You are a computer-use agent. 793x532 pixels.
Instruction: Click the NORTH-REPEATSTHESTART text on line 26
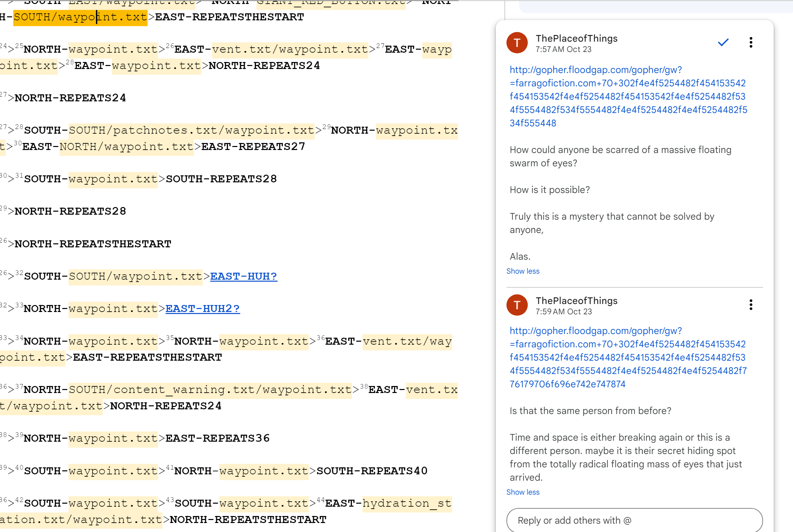(x=93, y=244)
